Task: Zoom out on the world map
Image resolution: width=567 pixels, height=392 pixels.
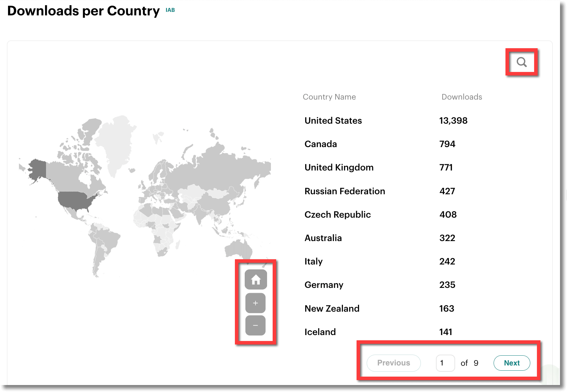Action: point(256,325)
